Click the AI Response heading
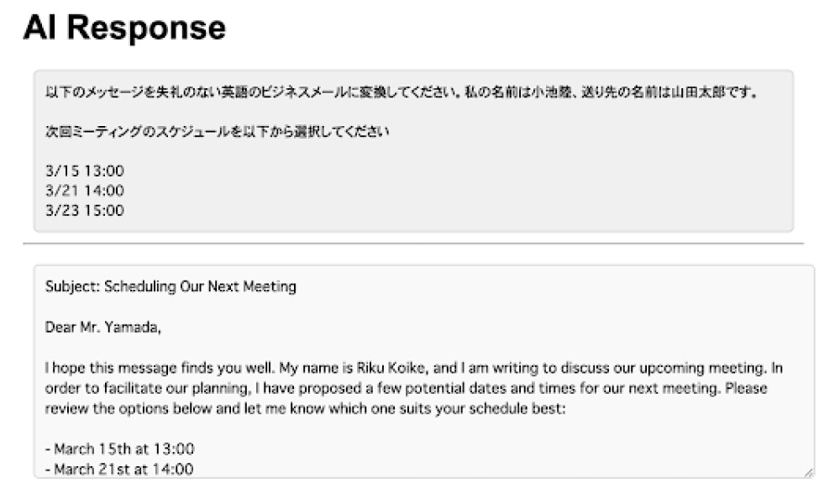The image size is (840, 504). pyautogui.click(x=124, y=28)
